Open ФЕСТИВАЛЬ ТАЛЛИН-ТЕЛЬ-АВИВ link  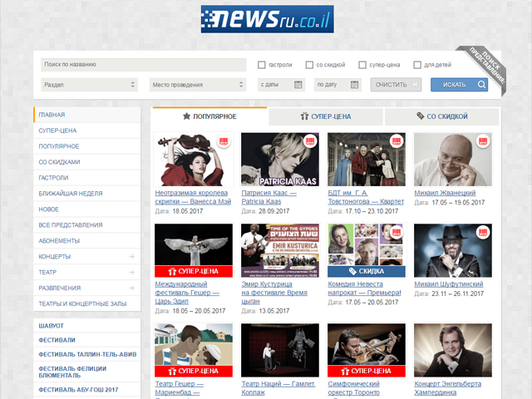tap(87, 355)
